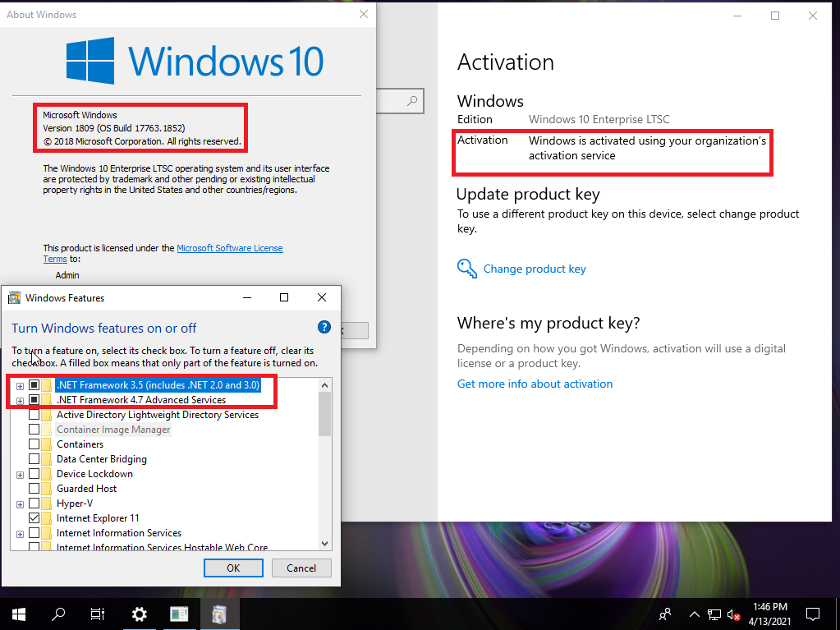Open Windows Features help question icon
840x630 pixels.
pos(324,328)
